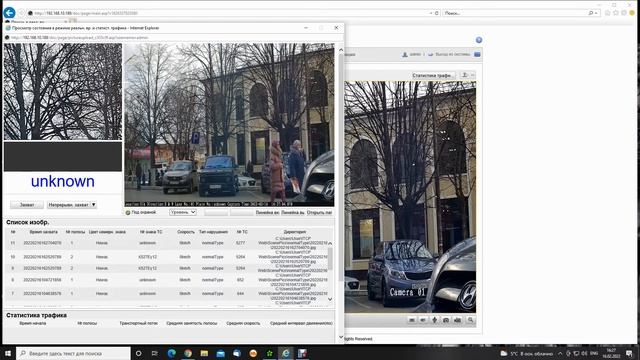Click the 'Открыть пап' open folder link
The image size is (640, 360).
(319, 213)
